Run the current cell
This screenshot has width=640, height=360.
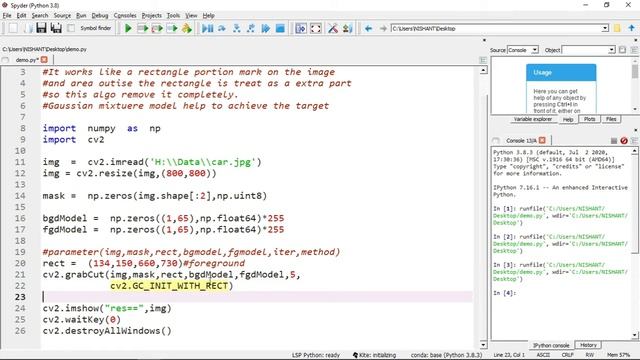tap(143, 28)
